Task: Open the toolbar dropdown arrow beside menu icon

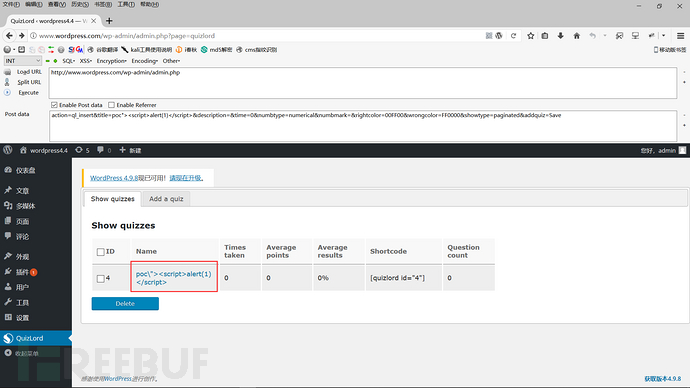Action: 664,36
